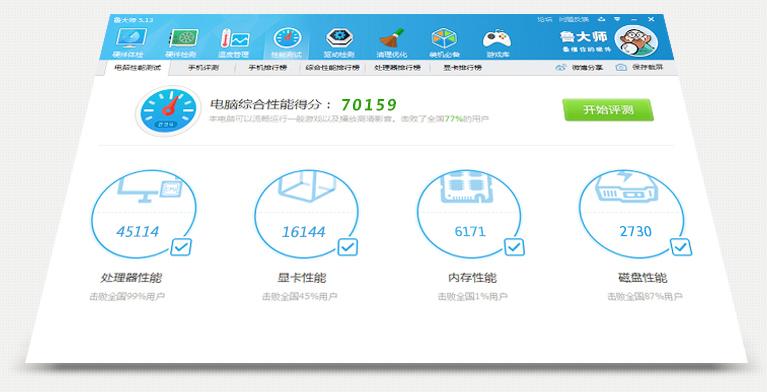Viewport: 767px width, 392px height.
Task: Open the 论坛 link in title bar
Action: pyautogui.click(x=544, y=20)
